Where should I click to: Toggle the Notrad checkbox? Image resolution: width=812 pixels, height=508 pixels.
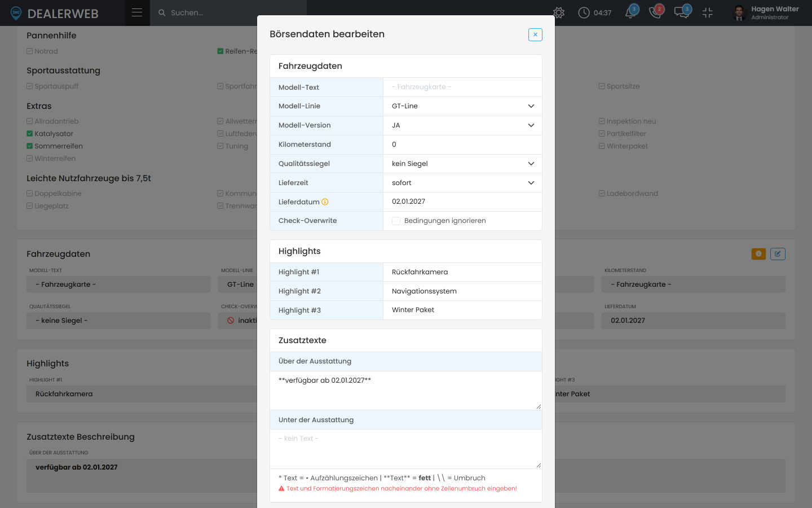[29, 51]
